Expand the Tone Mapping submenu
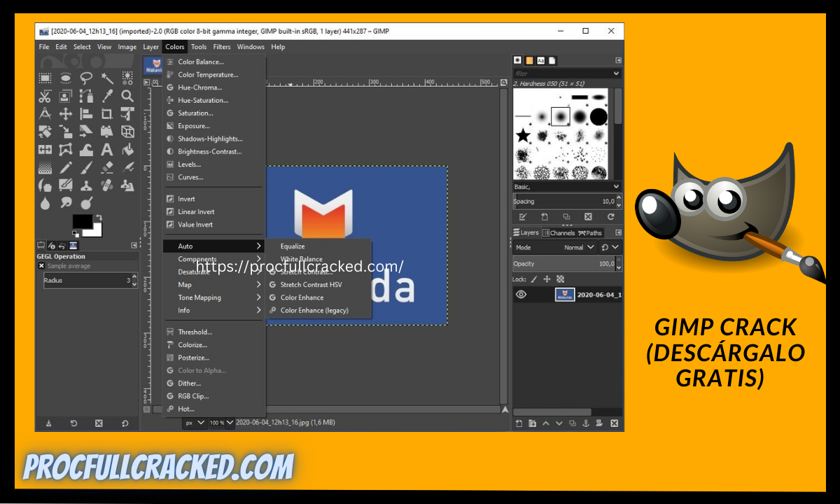 coord(213,297)
